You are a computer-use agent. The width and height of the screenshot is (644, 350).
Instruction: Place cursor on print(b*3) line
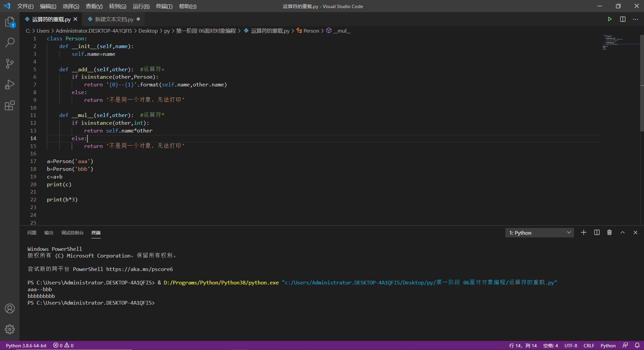(x=62, y=199)
